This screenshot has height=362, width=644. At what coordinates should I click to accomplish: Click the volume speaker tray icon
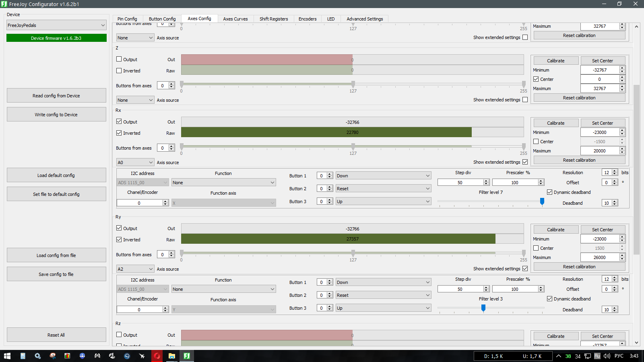(x=607, y=356)
